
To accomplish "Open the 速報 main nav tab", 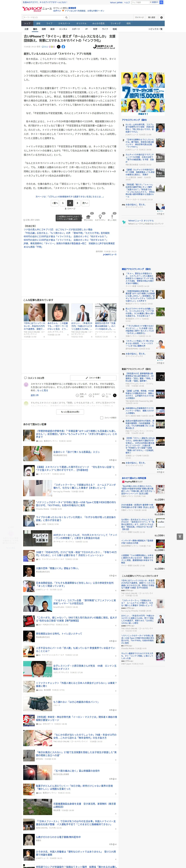I will pos(38,24).
